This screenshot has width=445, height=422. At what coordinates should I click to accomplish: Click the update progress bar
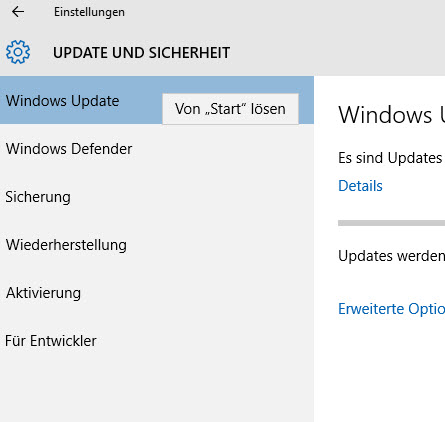pyautogui.click(x=391, y=223)
